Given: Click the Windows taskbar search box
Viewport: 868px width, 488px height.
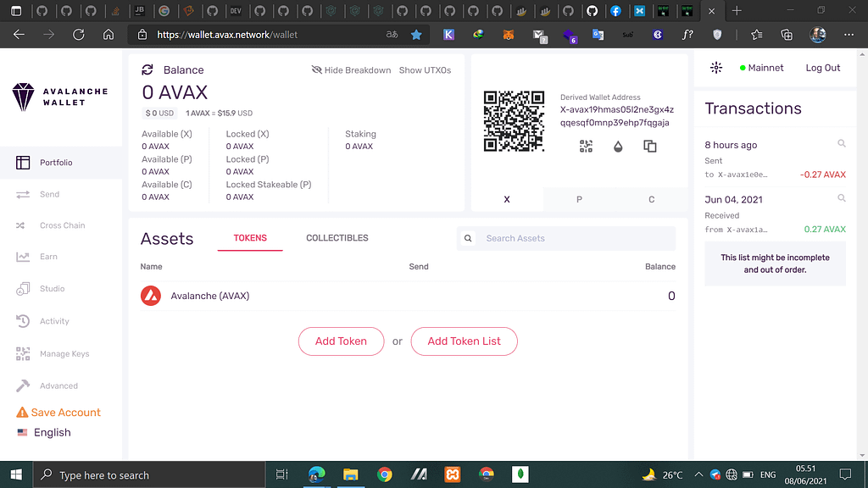Looking at the screenshot, I should point(149,474).
